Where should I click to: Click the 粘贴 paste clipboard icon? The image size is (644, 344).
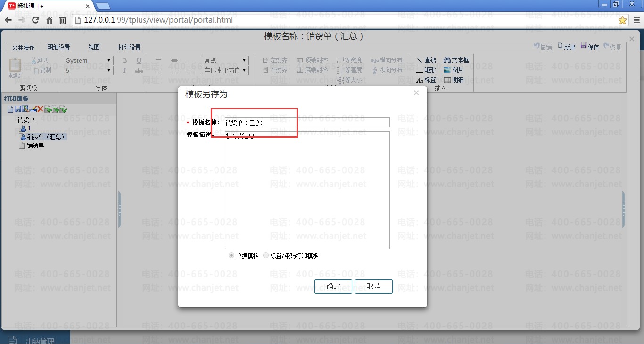(15, 68)
